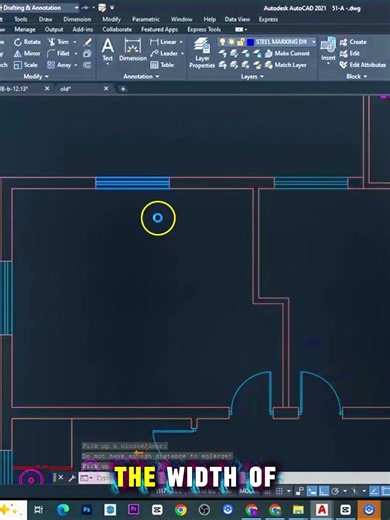Insert a Table from Annotation panel

point(162,65)
